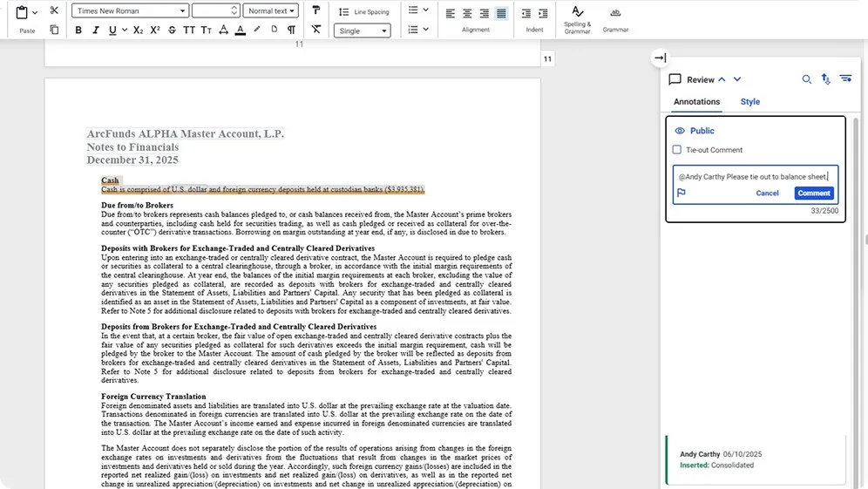Screen dimensions: 868x489
Task: Open the underline style dropdown arrow
Action: [125, 30]
